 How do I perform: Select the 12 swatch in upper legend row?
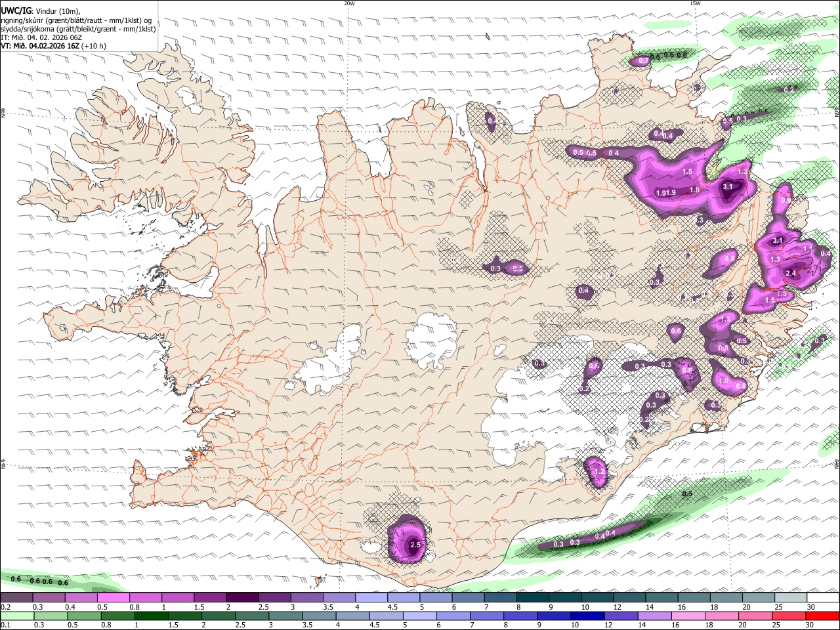[x=629, y=598]
